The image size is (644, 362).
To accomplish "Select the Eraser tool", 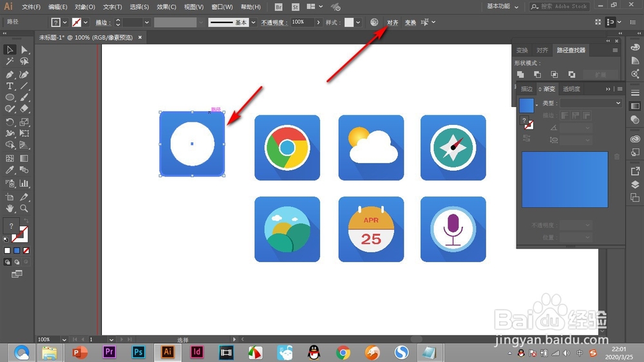I will 24,109.
